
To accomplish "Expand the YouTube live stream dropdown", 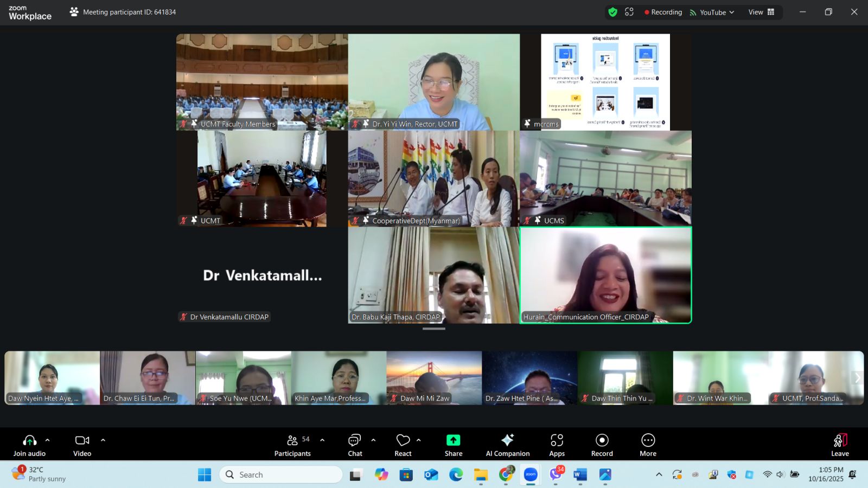I will [x=712, y=12].
